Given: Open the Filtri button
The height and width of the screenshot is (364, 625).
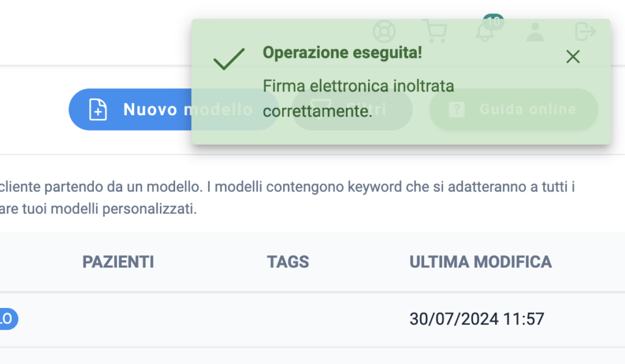Looking at the screenshot, I should [x=352, y=110].
